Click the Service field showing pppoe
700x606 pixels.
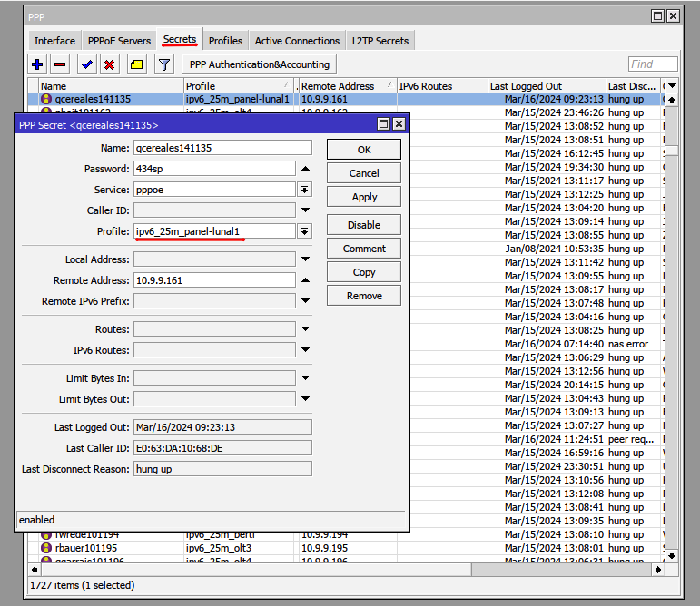[214, 190]
